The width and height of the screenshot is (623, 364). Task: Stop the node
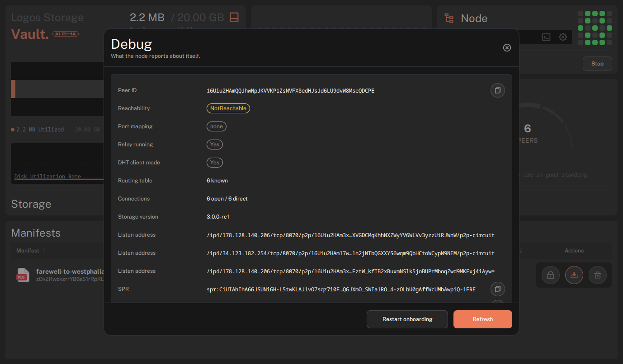point(597,64)
